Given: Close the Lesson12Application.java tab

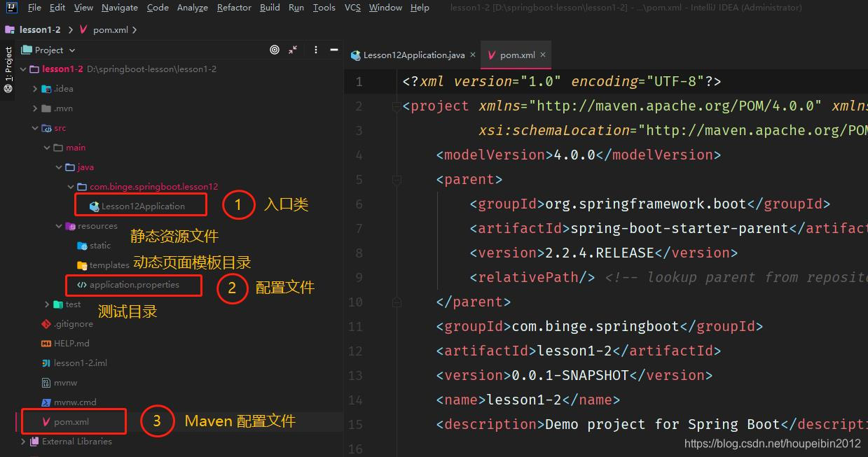Looking at the screenshot, I should tap(473, 55).
